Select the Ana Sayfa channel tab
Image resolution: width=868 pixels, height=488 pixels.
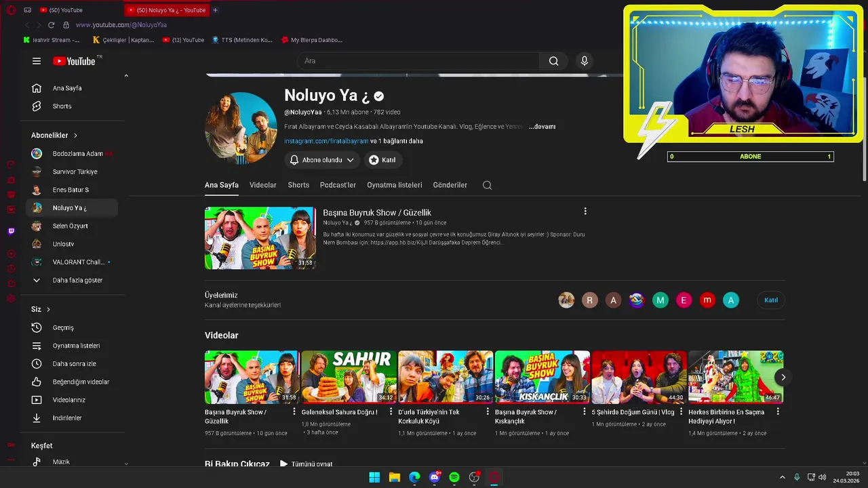[x=222, y=185]
